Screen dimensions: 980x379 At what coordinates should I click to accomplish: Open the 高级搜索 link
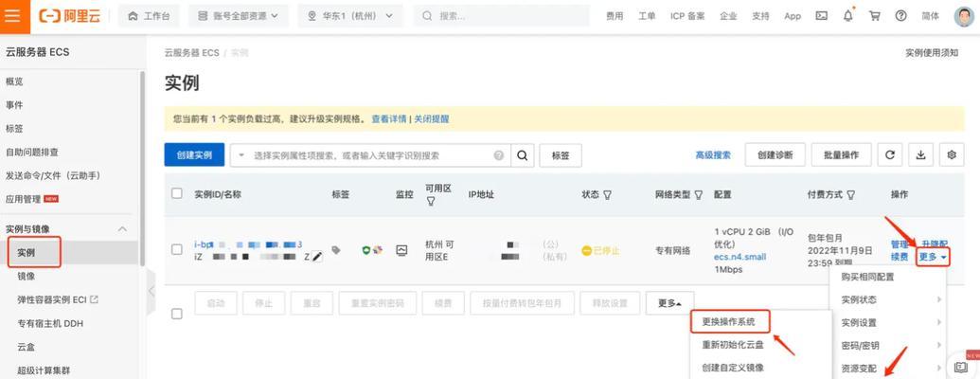click(713, 155)
